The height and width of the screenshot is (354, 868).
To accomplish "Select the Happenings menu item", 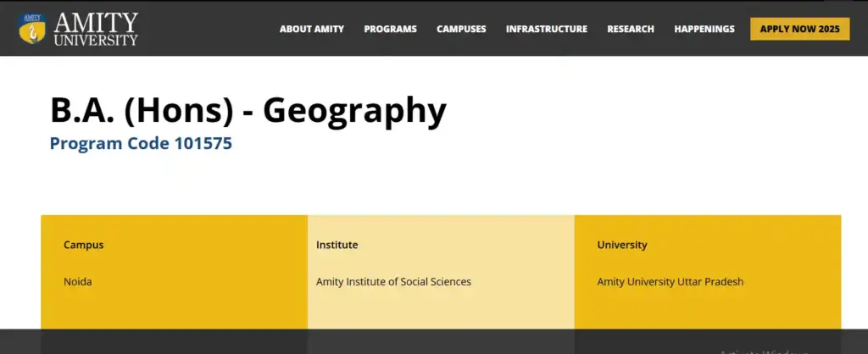I will click(x=704, y=29).
